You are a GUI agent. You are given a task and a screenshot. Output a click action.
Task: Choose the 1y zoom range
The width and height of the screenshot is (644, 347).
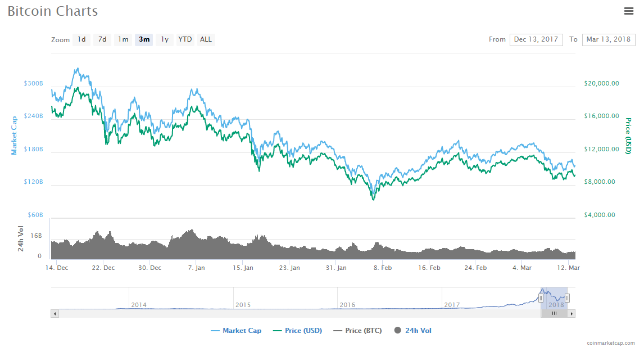coord(165,39)
